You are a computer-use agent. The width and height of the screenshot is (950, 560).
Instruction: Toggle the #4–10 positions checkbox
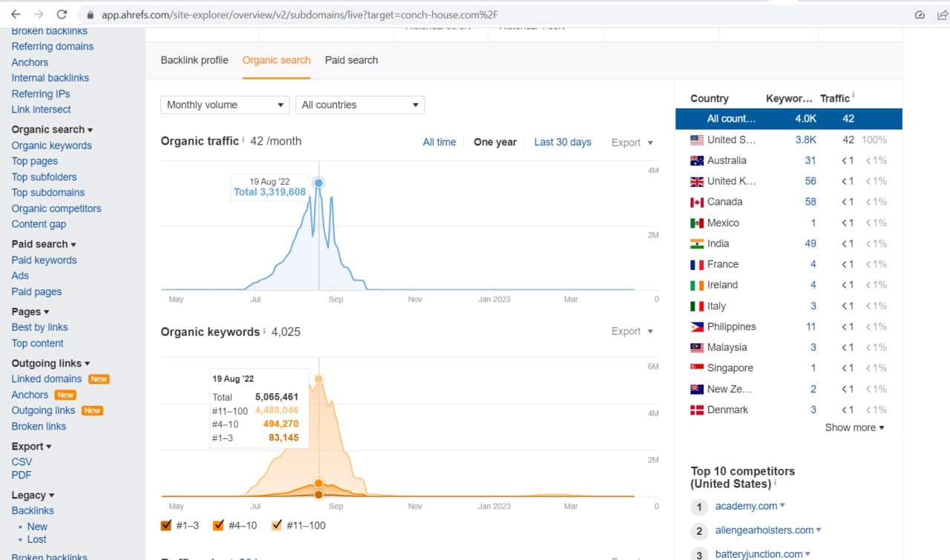pyautogui.click(x=218, y=525)
